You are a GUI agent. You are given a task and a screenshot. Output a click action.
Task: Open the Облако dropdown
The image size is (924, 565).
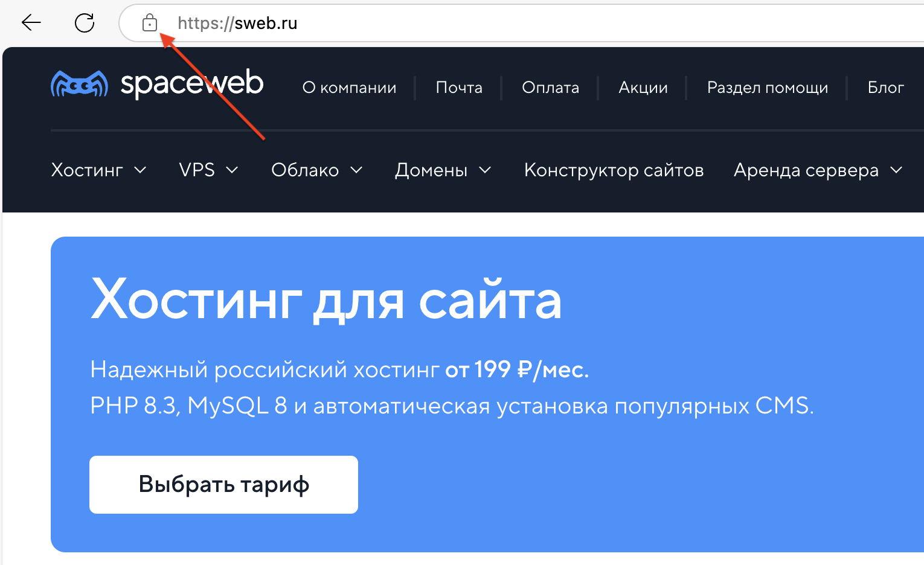coord(316,170)
